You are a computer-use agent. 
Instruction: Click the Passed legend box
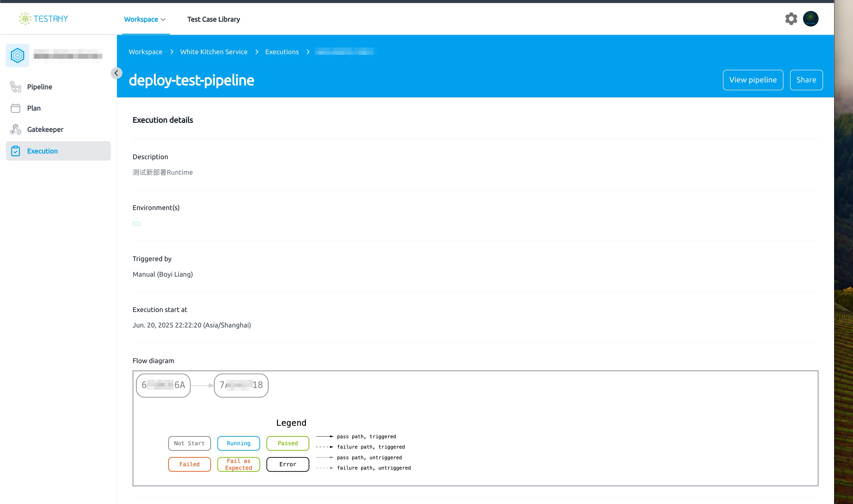point(288,443)
